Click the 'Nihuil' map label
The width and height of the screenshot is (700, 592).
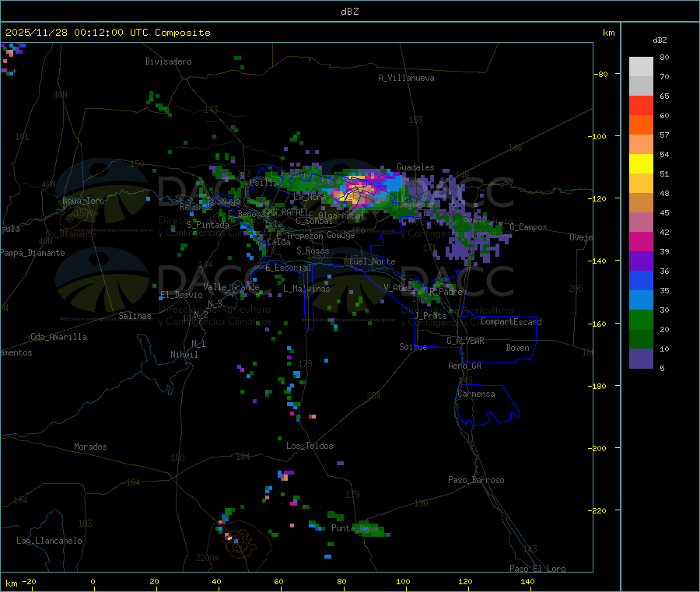tap(184, 355)
